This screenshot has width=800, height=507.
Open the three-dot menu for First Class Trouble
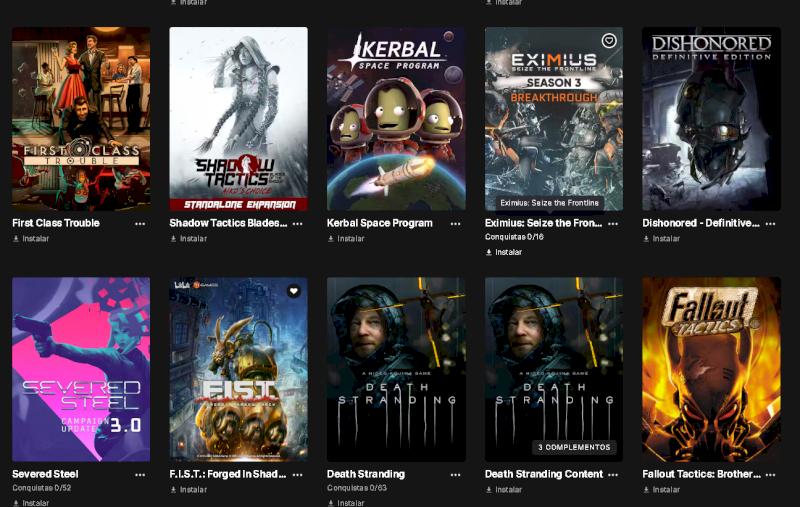tap(140, 224)
